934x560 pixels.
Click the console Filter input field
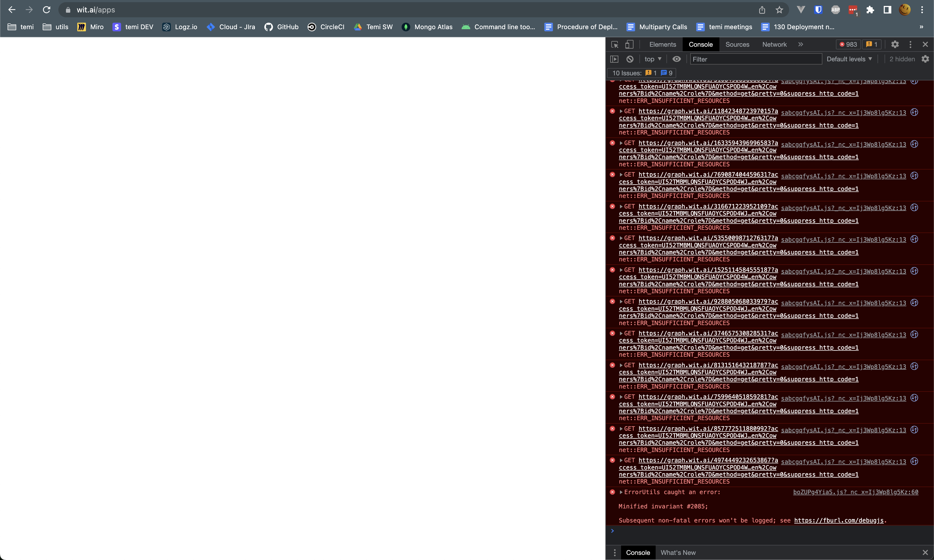[x=755, y=59]
